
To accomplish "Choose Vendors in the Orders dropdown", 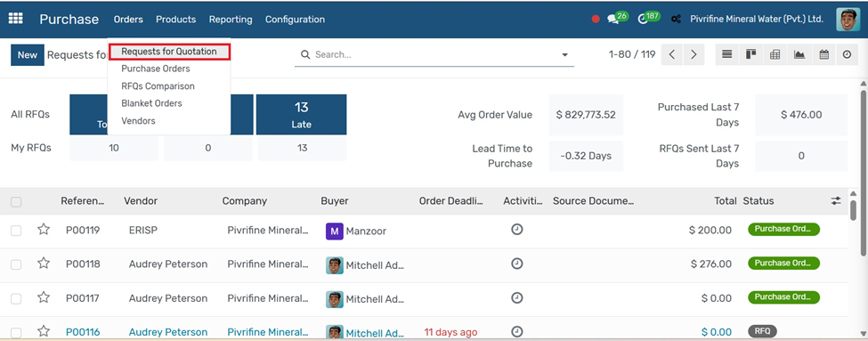I will [x=138, y=121].
